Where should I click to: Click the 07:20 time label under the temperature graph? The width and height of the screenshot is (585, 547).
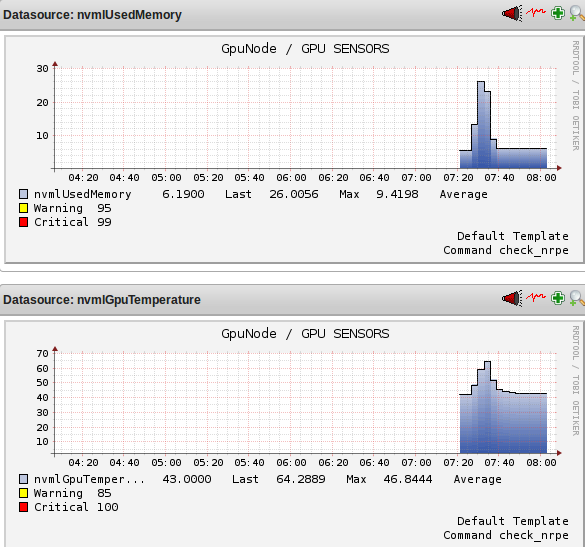click(458, 463)
